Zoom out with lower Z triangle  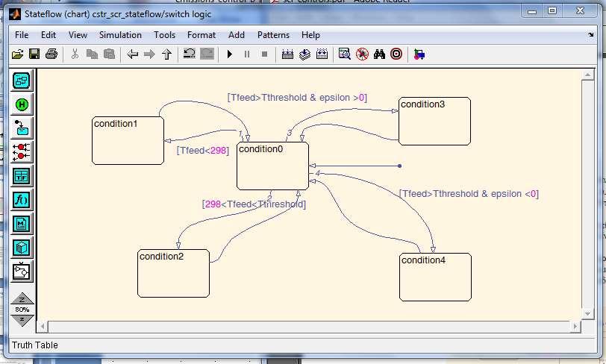coord(22,320)
